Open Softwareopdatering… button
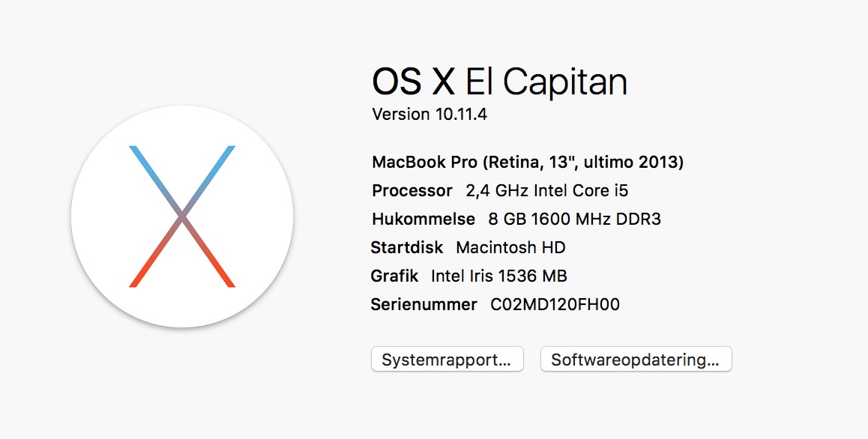The width and height of the screenshot is (868, 439). 636,360
